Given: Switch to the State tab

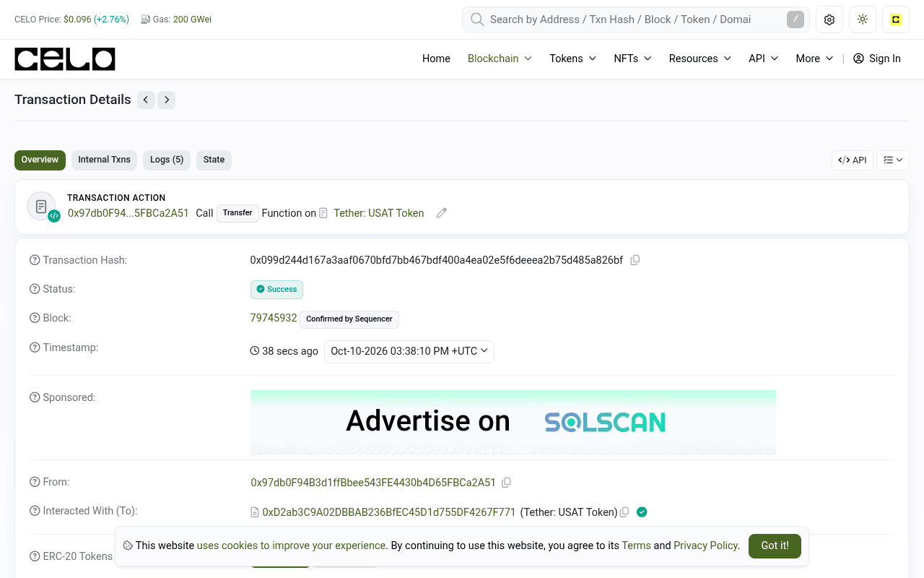Looking at the screenshot, I should point(214,160).
